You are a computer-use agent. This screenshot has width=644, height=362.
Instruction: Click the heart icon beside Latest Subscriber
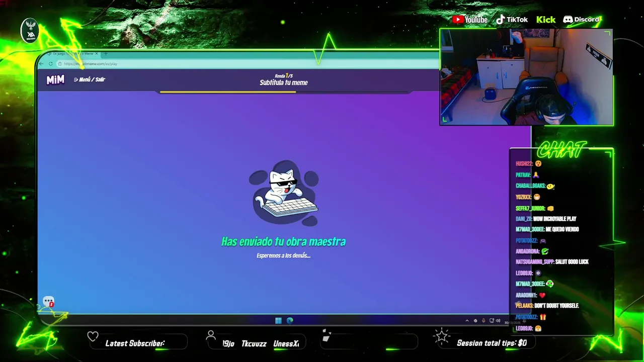coord(93,336)
